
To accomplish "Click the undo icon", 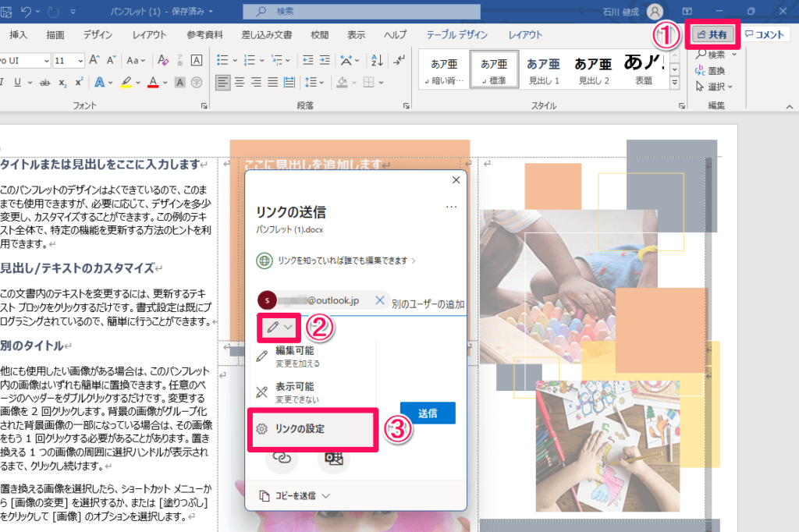I will (26, 11).
